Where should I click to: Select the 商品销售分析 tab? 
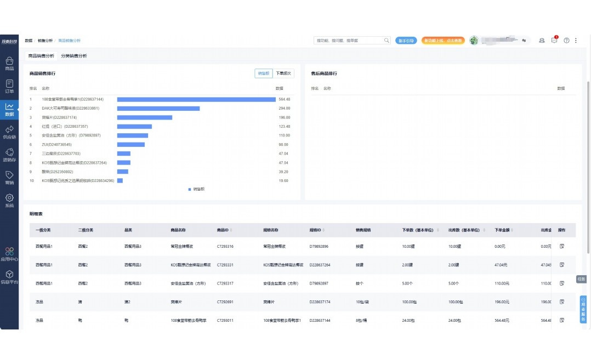[41, 56]
